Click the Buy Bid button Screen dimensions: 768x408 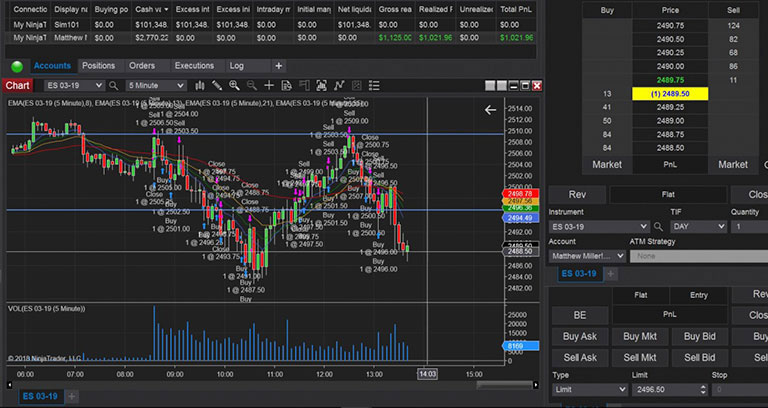coord(699,336)
